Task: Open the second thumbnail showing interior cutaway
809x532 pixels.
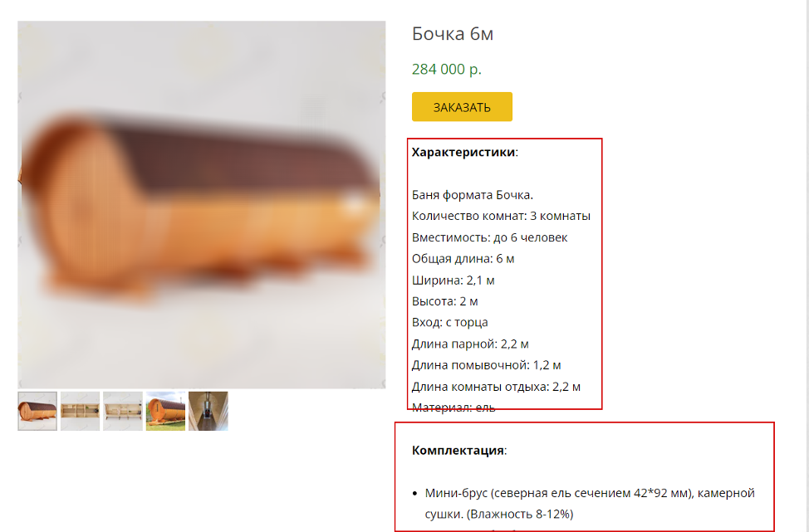Action: point(80,411)
